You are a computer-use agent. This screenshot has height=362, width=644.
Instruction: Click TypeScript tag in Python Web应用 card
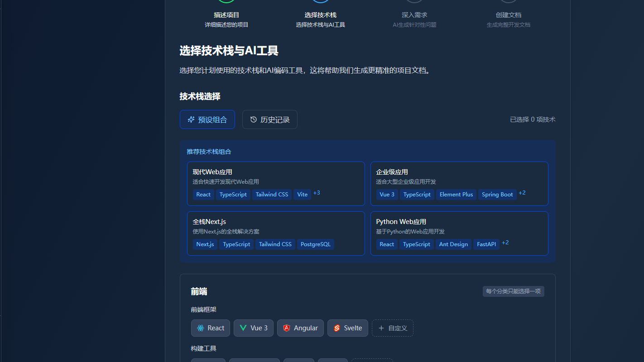coord(417,244)
